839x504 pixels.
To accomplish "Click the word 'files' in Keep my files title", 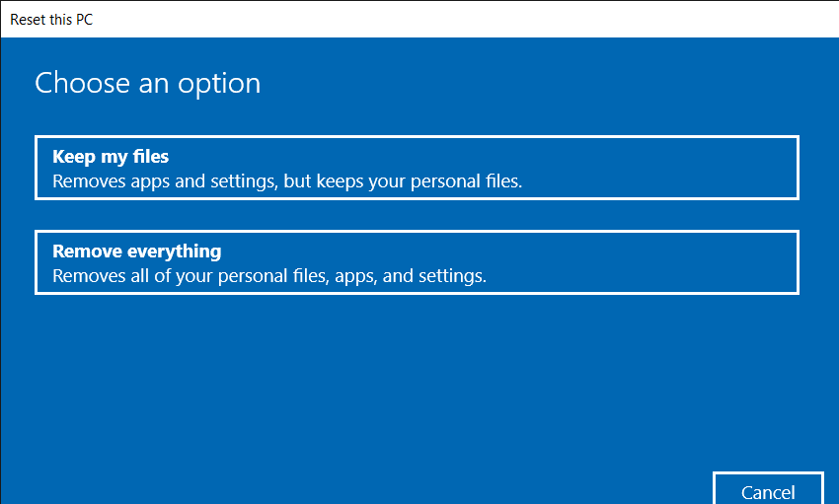I will (150, 157).
